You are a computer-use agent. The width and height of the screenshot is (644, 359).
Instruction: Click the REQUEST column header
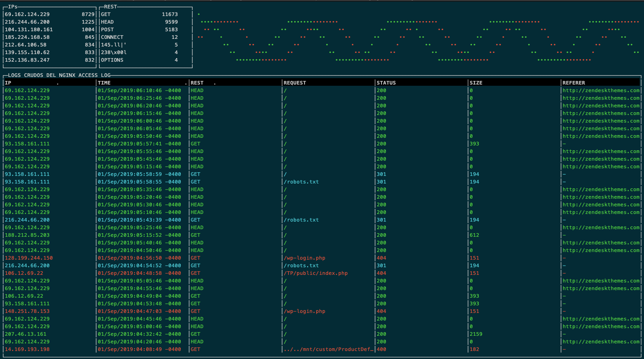pyautogui.click(x=295, y=83)
